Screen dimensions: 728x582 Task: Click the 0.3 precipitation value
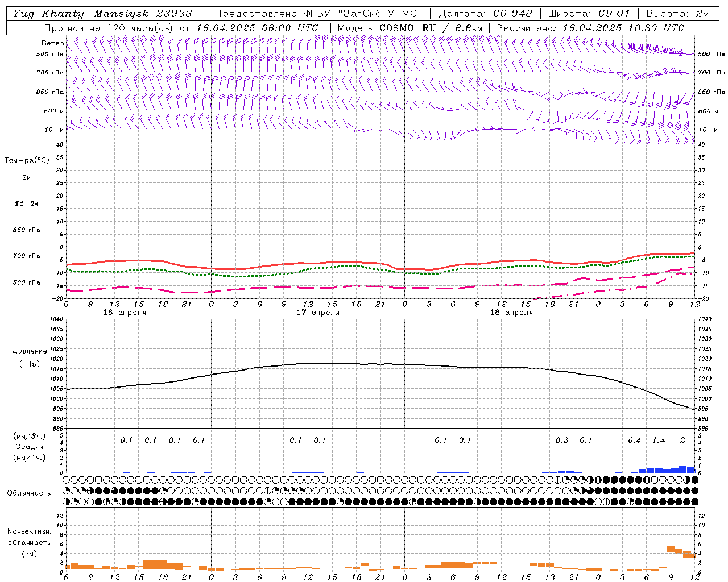(x=562, y=440)
